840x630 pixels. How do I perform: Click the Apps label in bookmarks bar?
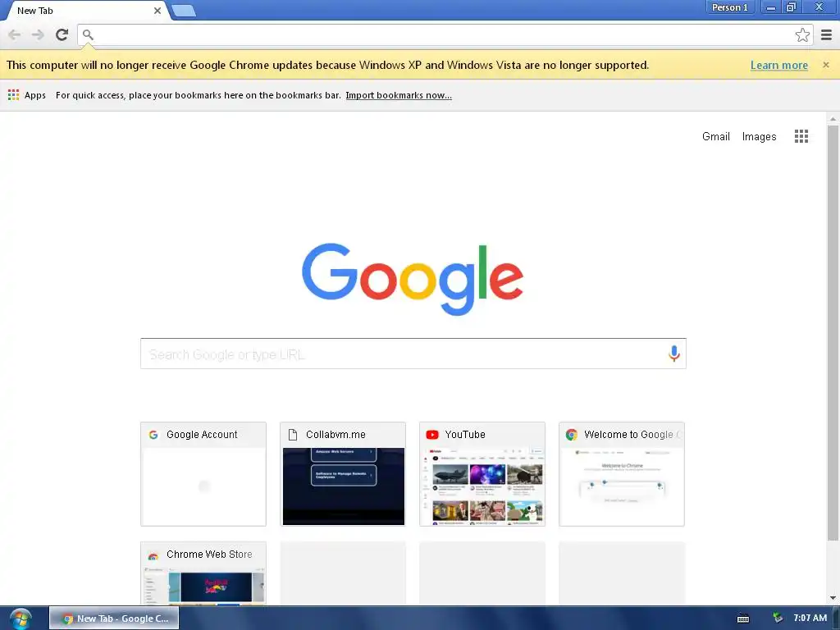[x=34, y=95]
